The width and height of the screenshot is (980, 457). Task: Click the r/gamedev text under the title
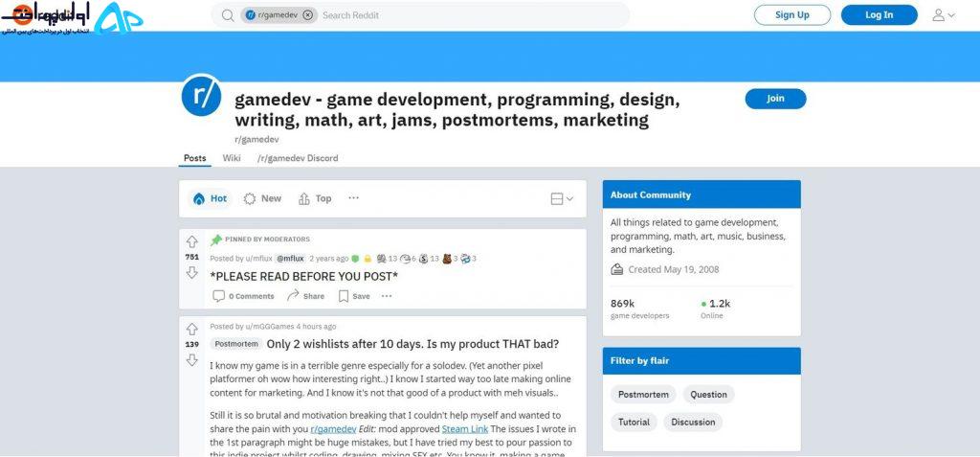pos(256,139)
